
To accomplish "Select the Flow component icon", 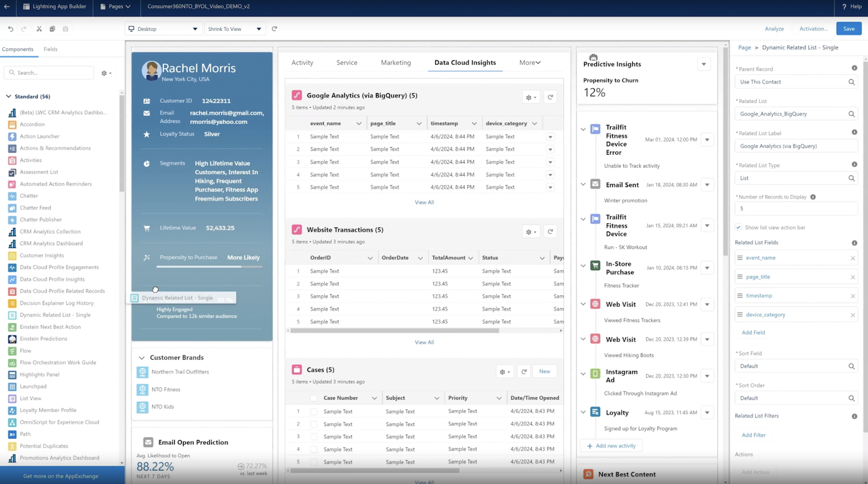I will 13,350.
